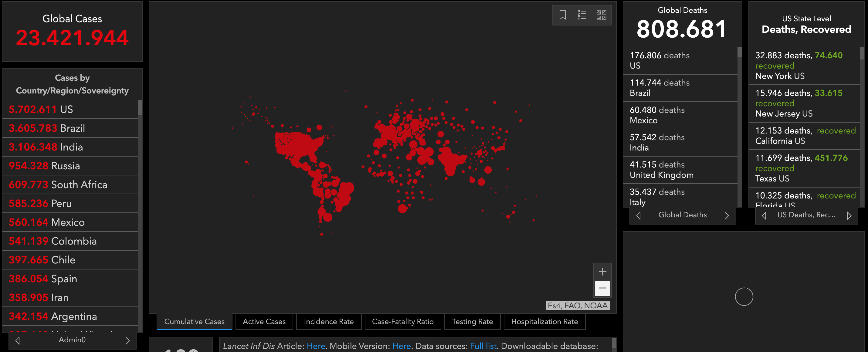This screenshot has height=352, width=868.
Task: Click left arrow next to Global Deaths
Action: (x=638, y=215)
